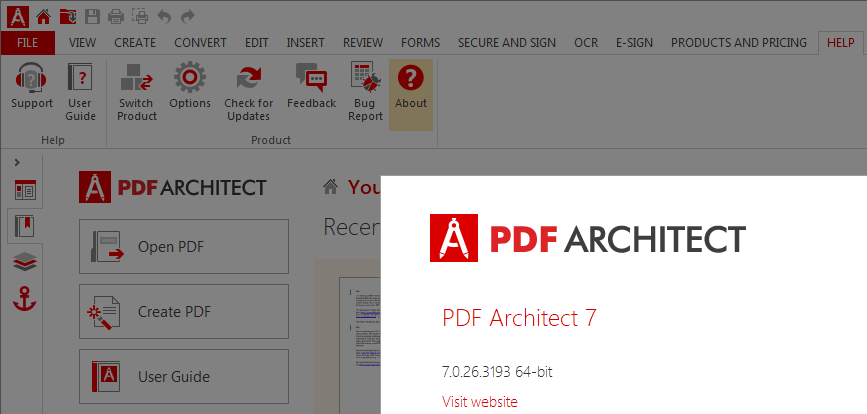Print using the printer icon
The width and height of the screenshot is (867, 414).
[x=116, y=17]
